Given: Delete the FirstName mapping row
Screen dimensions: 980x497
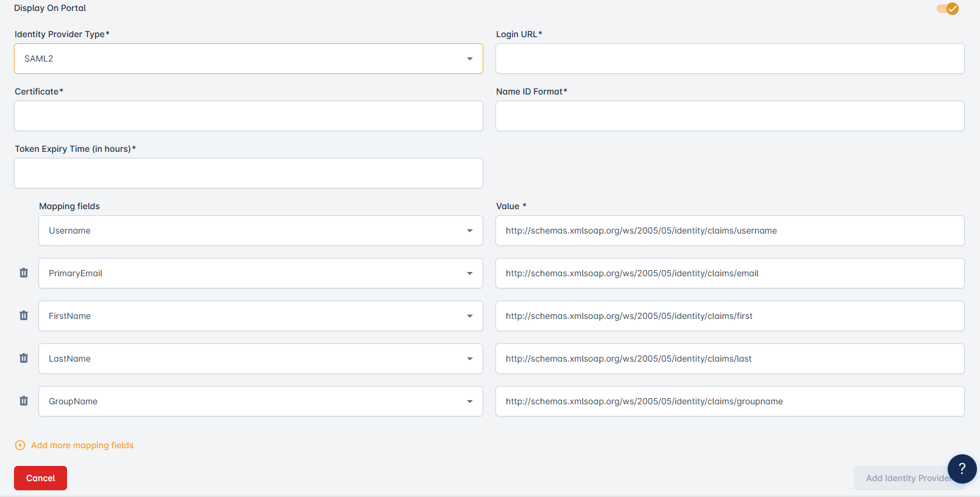Looking at the screenshot, I should (24, 315).
